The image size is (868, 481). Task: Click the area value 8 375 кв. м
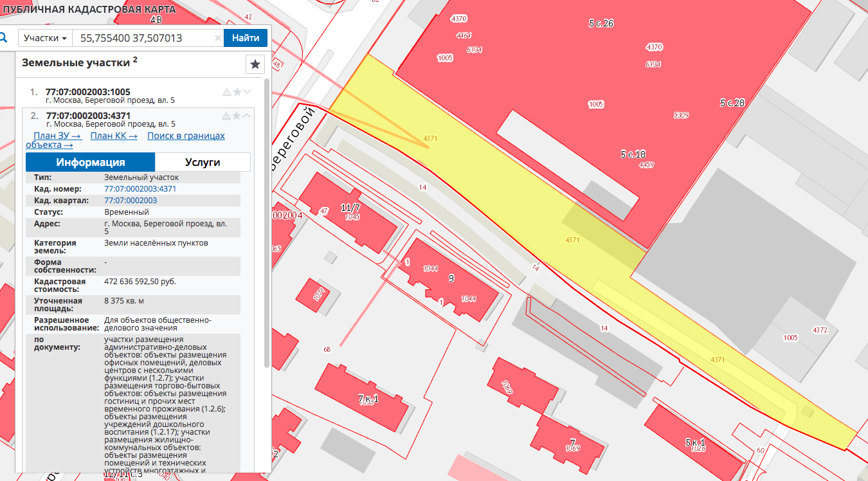(124, 300)
